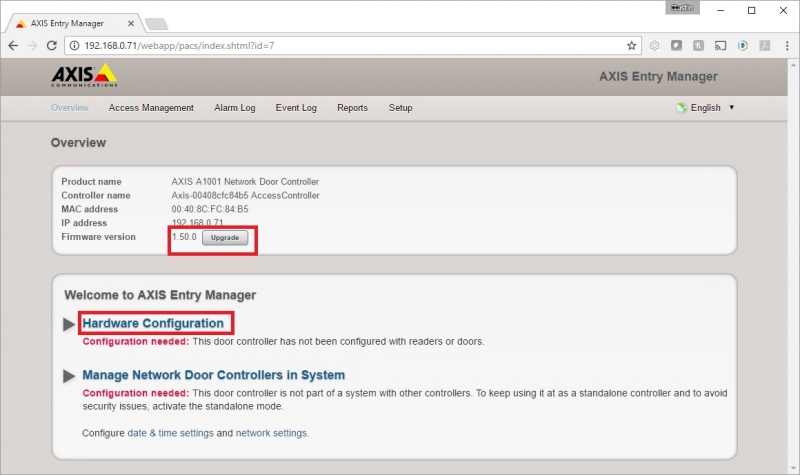The image size is (800, 475).
Task: Click the user profile badge in title bar
Action: tap(683, 8)
